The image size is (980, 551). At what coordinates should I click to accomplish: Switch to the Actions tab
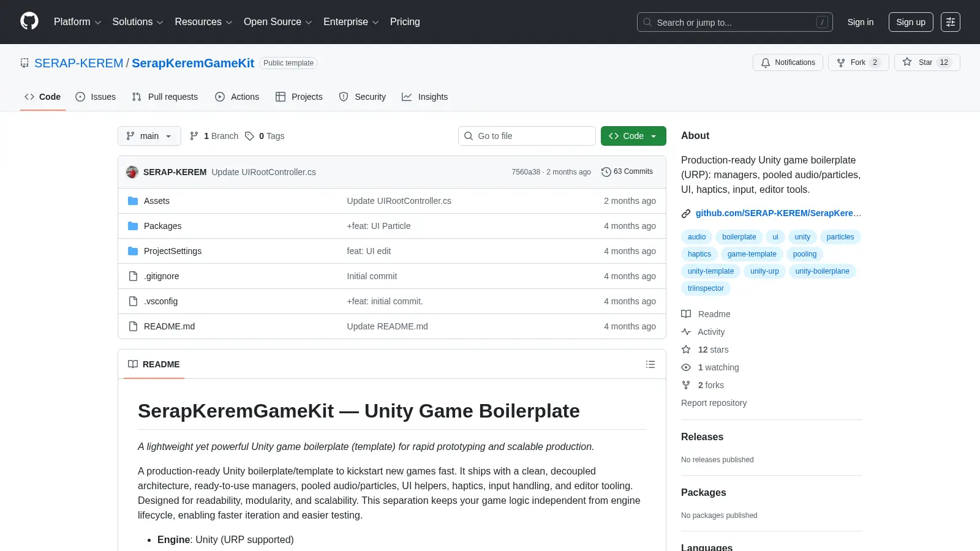pos(237,97)
